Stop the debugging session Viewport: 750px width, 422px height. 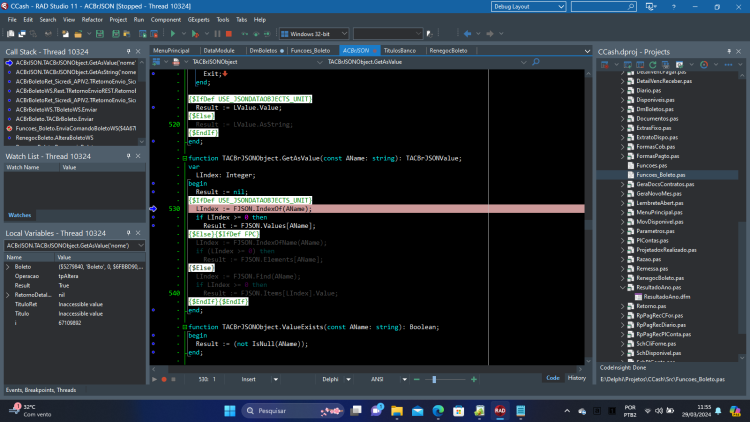click(x=229, y=33)
